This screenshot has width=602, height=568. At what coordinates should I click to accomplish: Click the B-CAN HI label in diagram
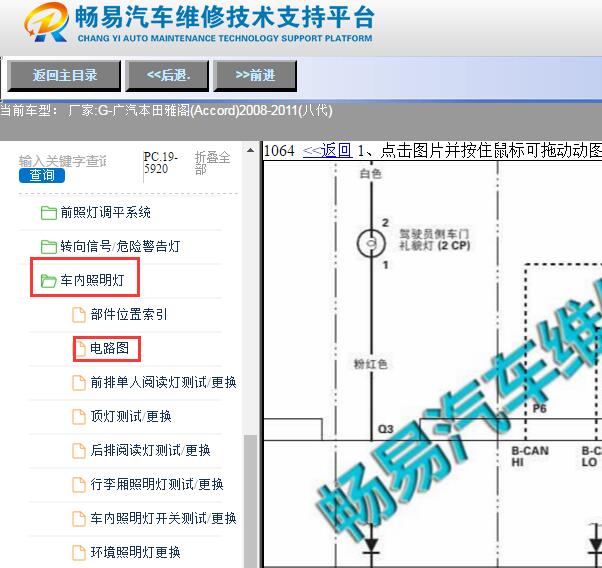coord(530,456)
